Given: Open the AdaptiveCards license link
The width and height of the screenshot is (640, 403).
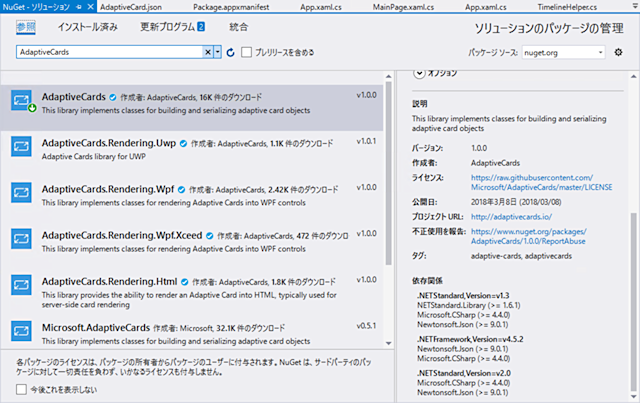Looking at the screenshot, I should (x=541, y=183).
